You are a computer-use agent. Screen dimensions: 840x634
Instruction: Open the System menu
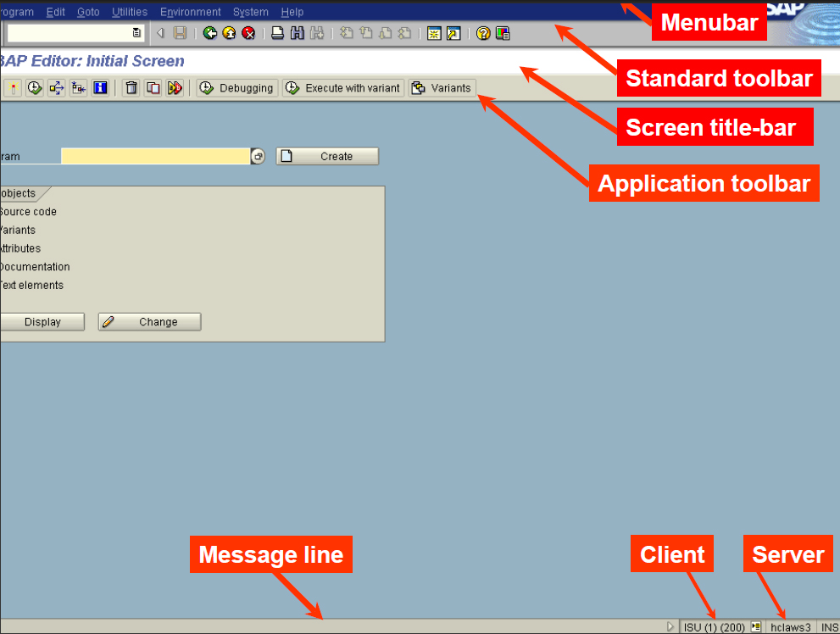[251, 12]
